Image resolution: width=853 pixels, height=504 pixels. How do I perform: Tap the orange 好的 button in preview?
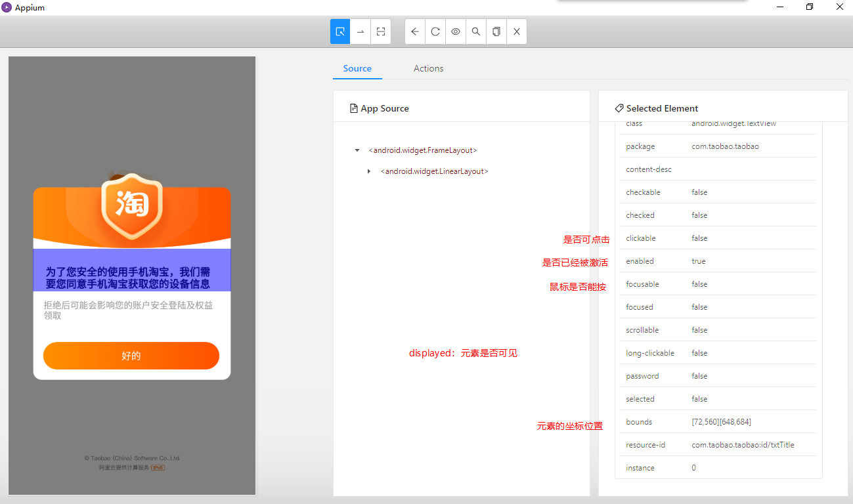[x=131, y=356]
